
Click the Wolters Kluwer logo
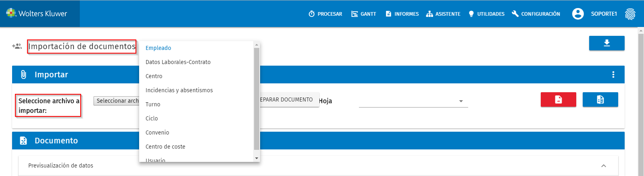click(37, 13)
